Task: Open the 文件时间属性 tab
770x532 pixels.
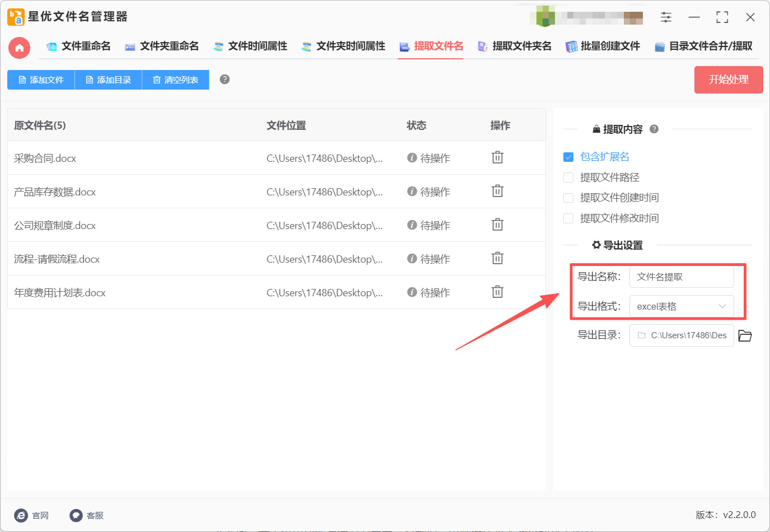Action: point(250,46)
